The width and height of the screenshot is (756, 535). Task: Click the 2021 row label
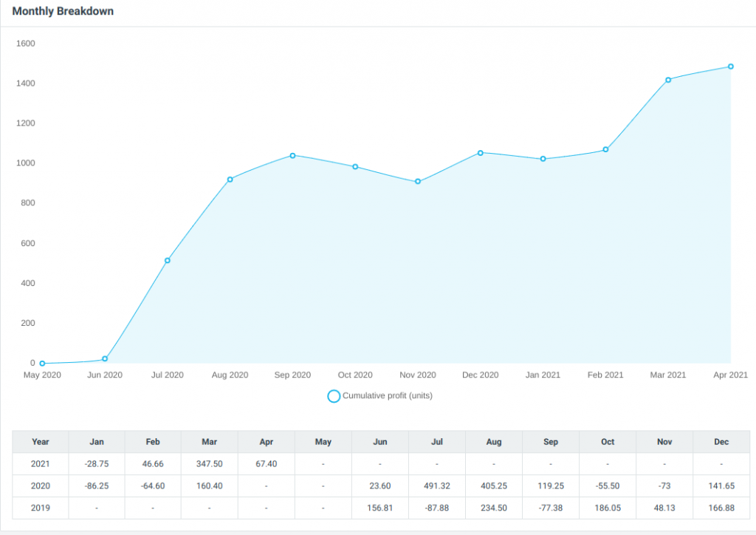point(41,464)
